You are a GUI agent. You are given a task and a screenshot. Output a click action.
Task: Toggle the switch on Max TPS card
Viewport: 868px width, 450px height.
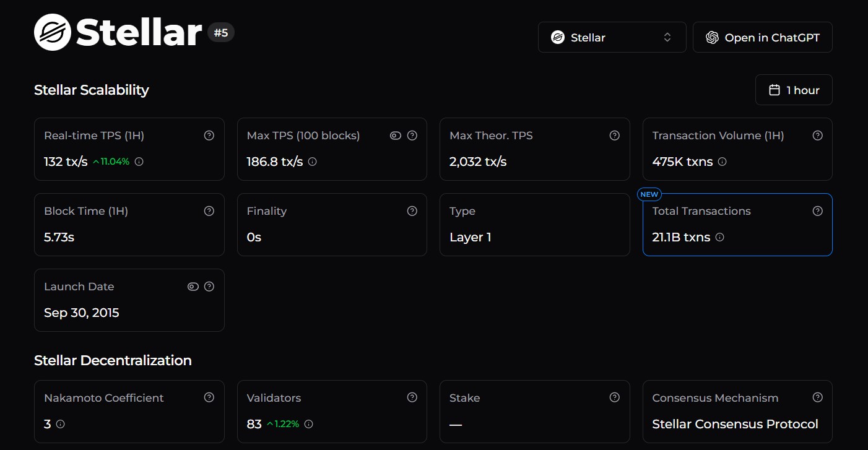[396, 136]
